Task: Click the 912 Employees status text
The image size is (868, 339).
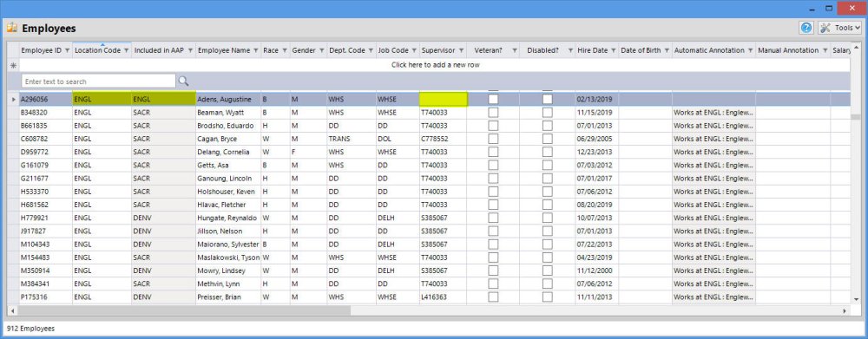Action: [x=31, y=329]
